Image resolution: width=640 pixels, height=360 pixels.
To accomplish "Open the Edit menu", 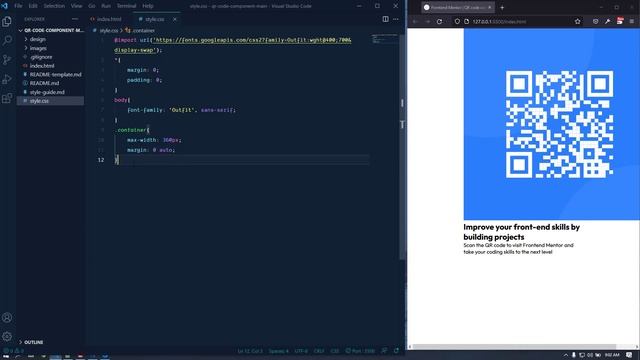I will 33,6.
